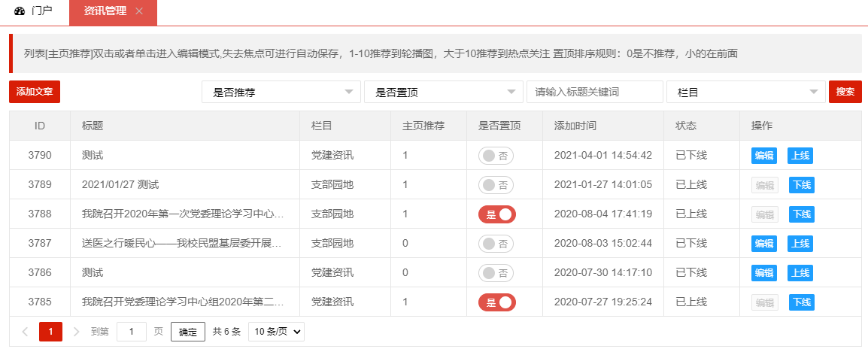Click 编辑 for article ID 3790
The height and width of the screenshot is (349, 868).
(764, 156)
